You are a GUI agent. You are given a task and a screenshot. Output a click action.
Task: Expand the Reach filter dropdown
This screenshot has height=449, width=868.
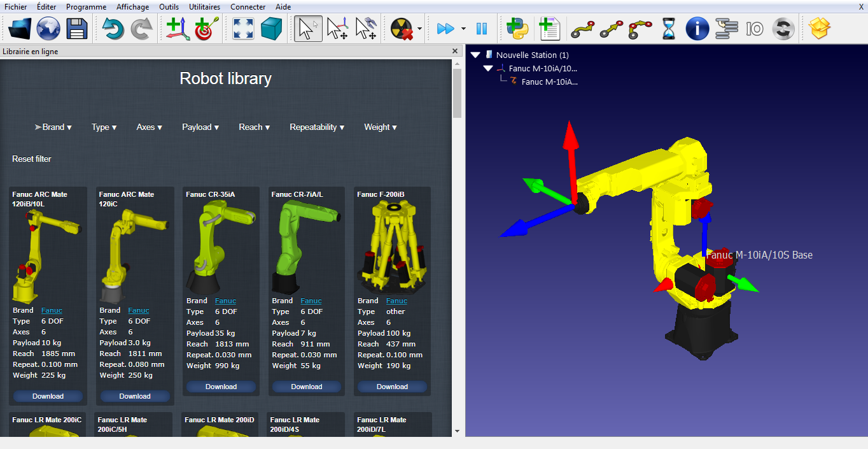coord(255,127)
